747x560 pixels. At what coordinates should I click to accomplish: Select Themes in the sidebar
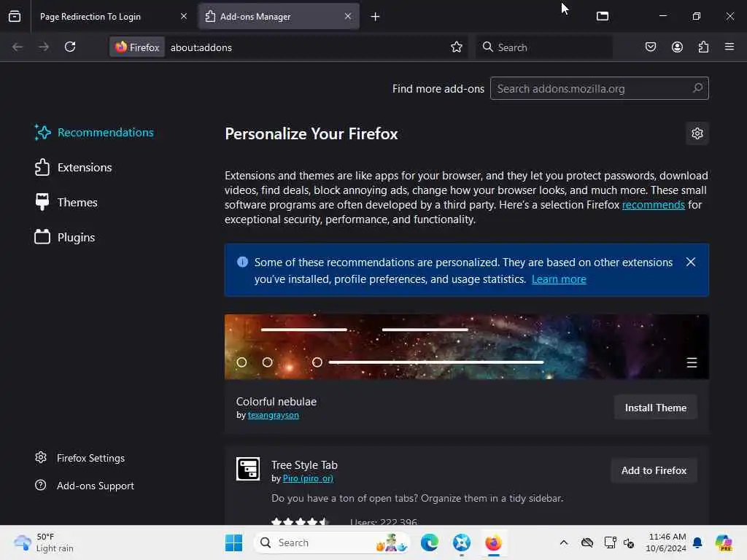[66, 203]
